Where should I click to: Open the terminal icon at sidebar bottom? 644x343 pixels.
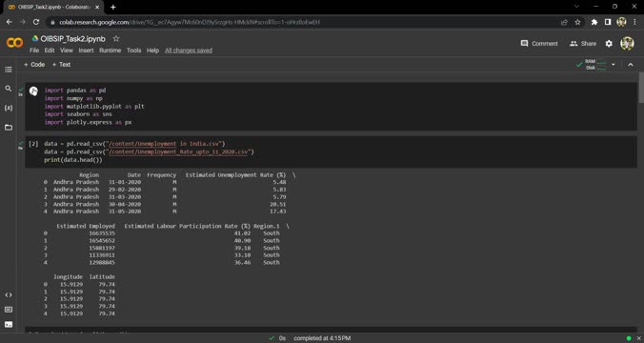[x=9, y=325]
